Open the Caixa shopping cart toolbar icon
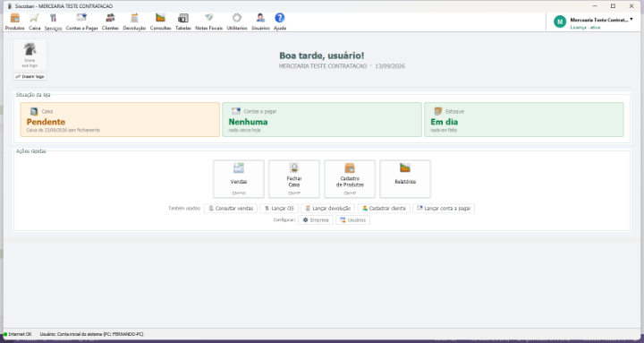 pyautogui.click(x=35, y=21)
